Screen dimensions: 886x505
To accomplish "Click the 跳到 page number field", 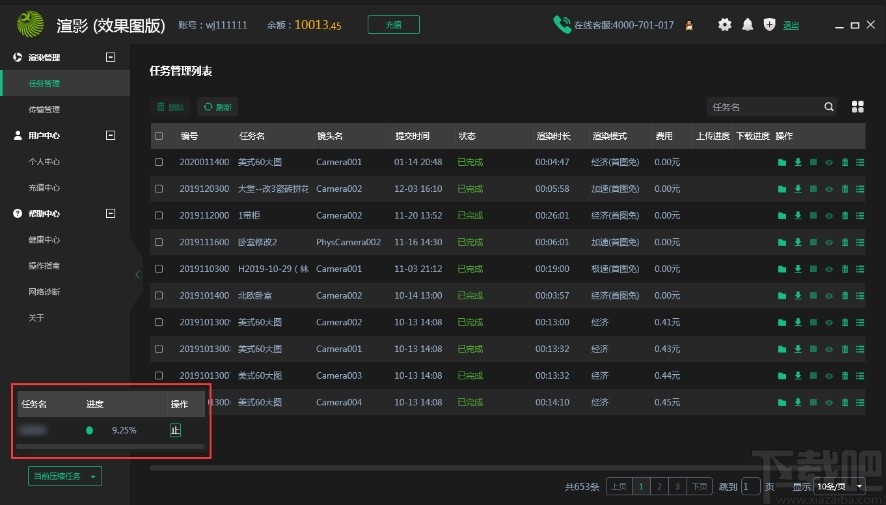I will 750,486.
